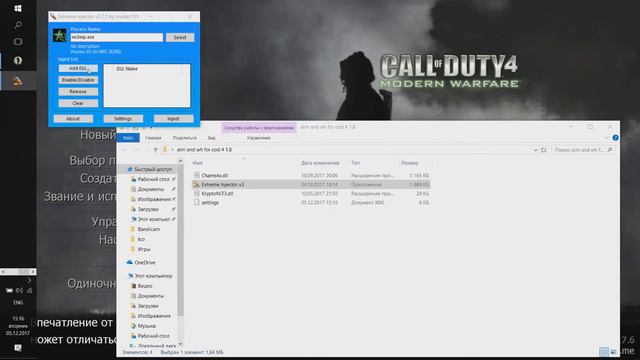Click the network tray icon
The height and width of the screenshot is (360, 640).
click(x=29, y=290)
